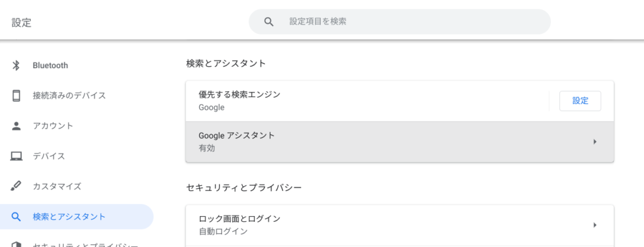Click the brush icon for カスタマイズ

pos(16,187)
